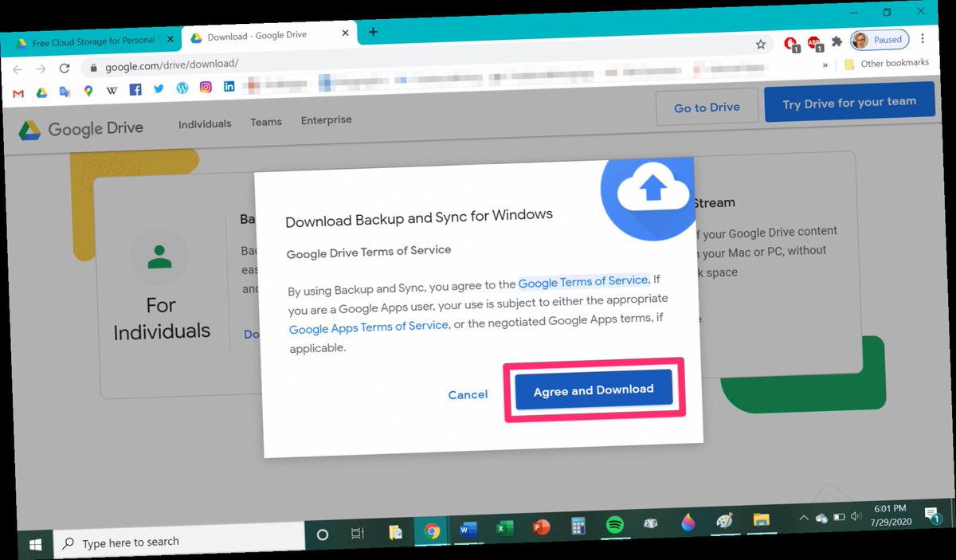Open the taskbar clock showing 6:01 PM
956x560 pixels.
pyautogui.click(x=889, y=515)
